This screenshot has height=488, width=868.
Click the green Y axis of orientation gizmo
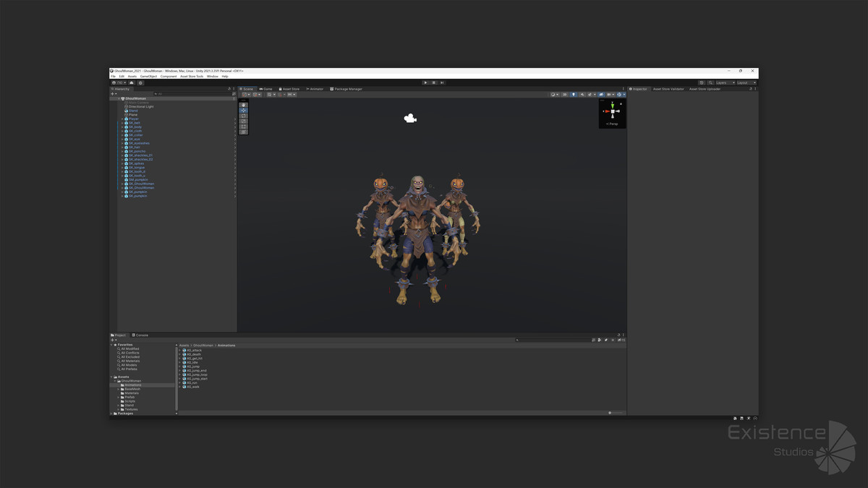[x=613, y=106]
